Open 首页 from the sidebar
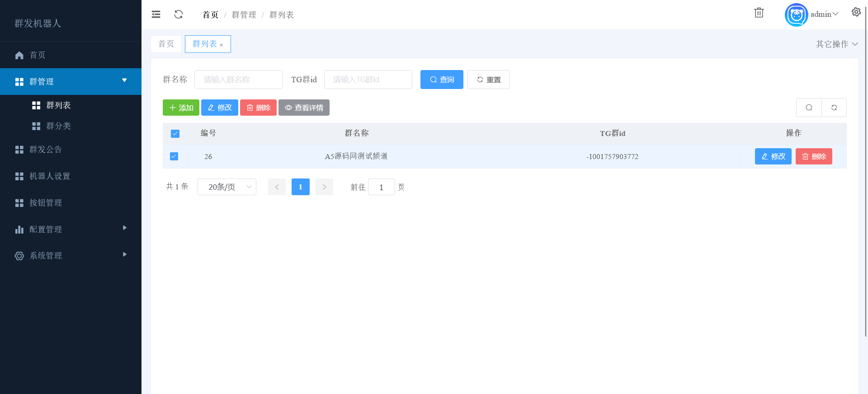868x394 pixels. (37, 55)
